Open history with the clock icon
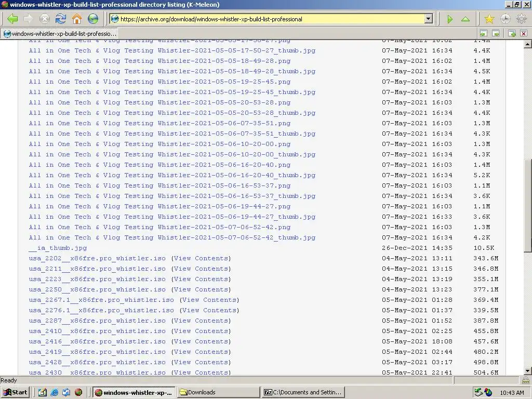This screenshot has width=532, height=399. (505, 19)
